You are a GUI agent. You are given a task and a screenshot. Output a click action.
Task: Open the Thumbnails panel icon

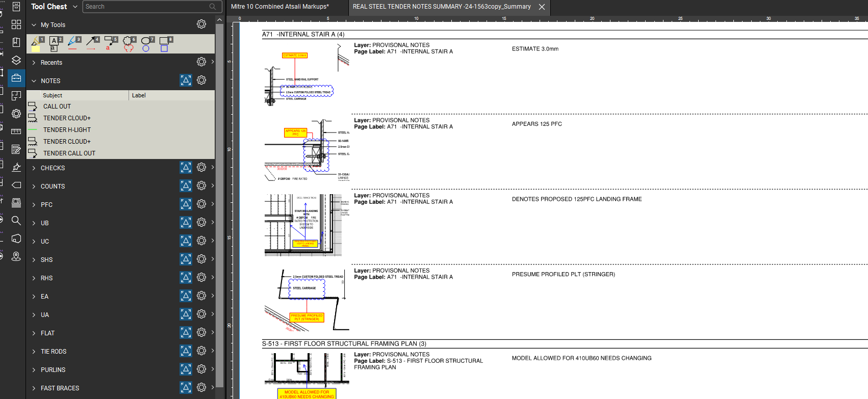coord(16,24)
